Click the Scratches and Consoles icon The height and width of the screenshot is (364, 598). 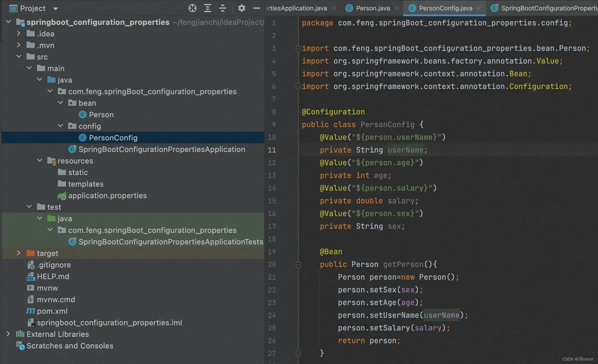click(20, 345)
